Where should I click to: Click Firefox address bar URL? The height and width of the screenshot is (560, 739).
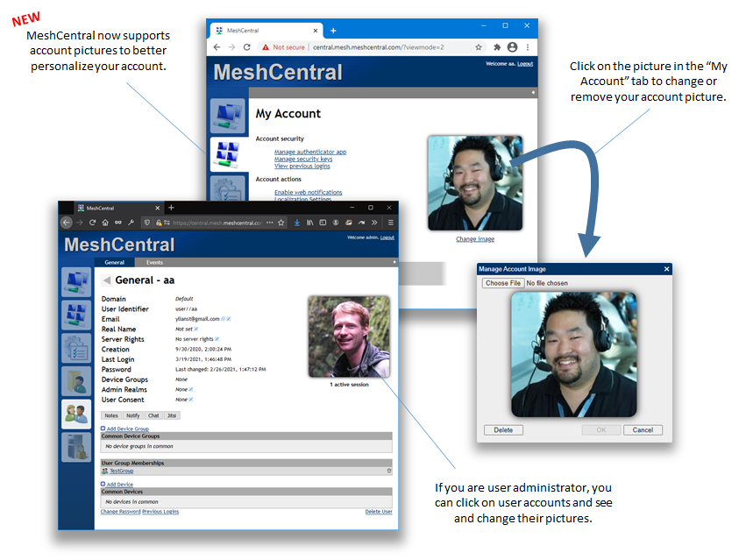point(217,223)
